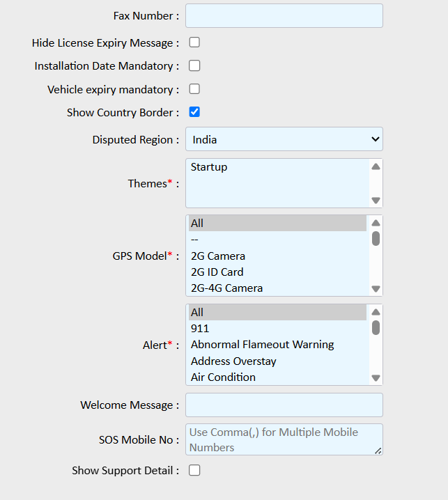The image size is (448, 500).
Task: Click Alert list scroll down arrow
Action: pos(376,378)
